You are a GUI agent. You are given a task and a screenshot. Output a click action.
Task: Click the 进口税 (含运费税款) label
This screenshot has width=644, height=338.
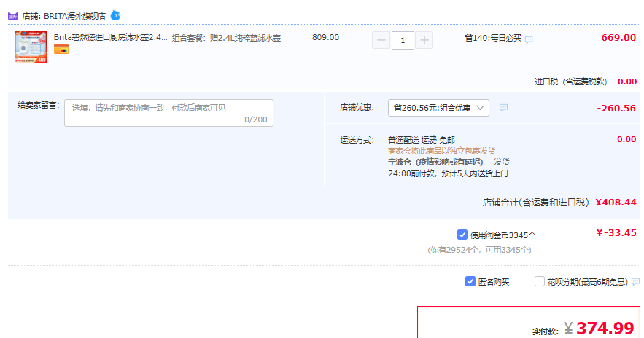(x=570, y=82)
